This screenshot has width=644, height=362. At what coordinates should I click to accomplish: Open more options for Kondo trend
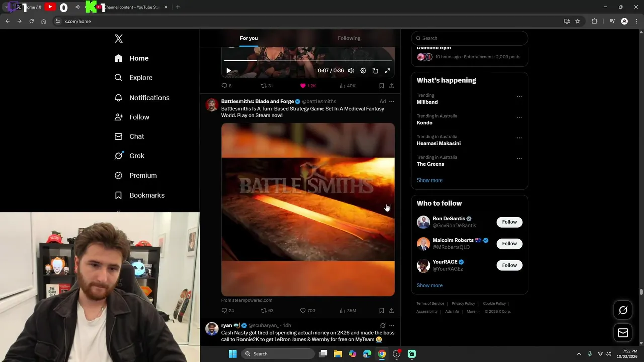click(519, 117)
